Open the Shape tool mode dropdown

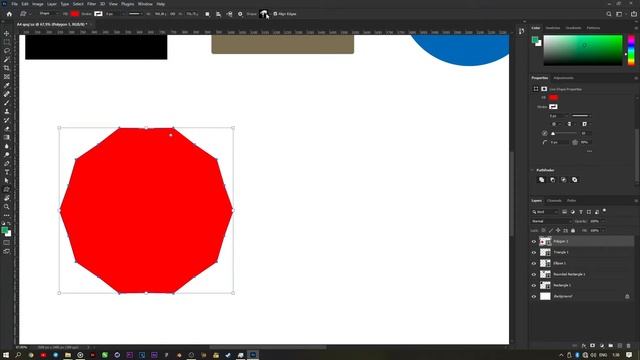[x=48, y=14]
